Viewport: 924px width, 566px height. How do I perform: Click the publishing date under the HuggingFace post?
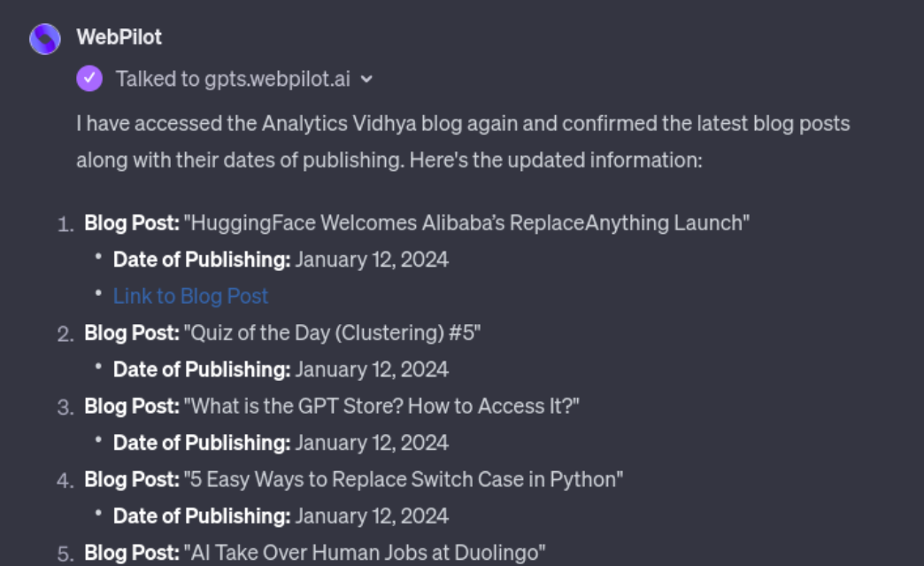click(x=372, y=260)
